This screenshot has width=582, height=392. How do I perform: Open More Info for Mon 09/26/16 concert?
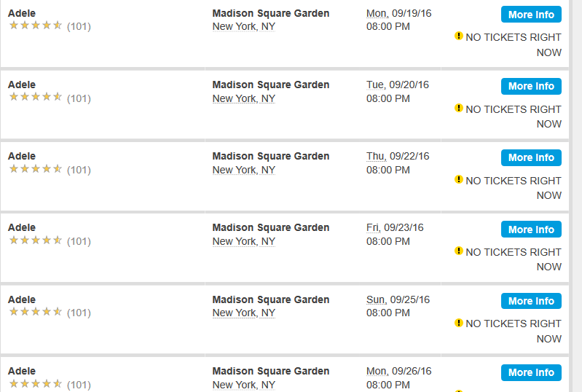[531, 372]
